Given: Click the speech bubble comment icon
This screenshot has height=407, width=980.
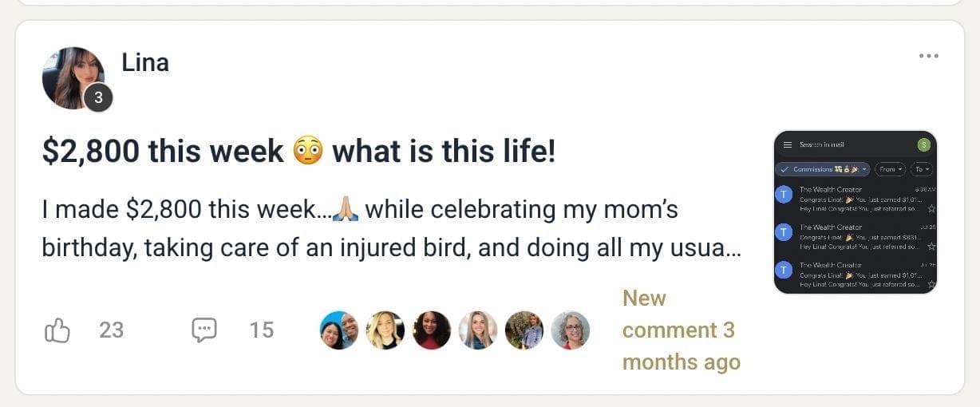Looking at the screenshot, I should [204, 330].
